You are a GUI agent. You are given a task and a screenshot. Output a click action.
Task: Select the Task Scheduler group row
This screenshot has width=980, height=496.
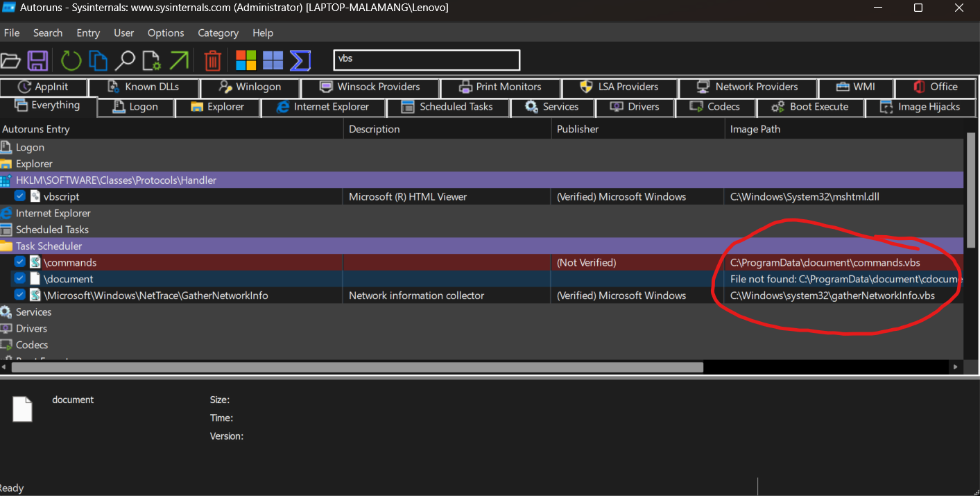[482, 246]
